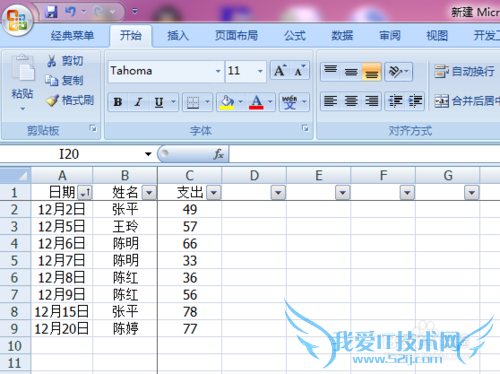
Task: Align text to the right
Action: click(x=372, y=101)
